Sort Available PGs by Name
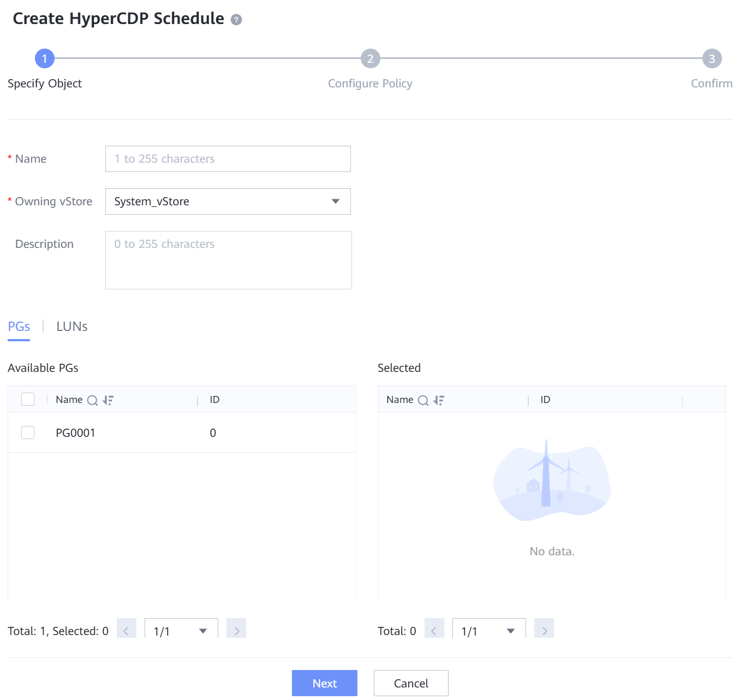The width and height of the screenshot is (740, 700). [x=108, y=400]
